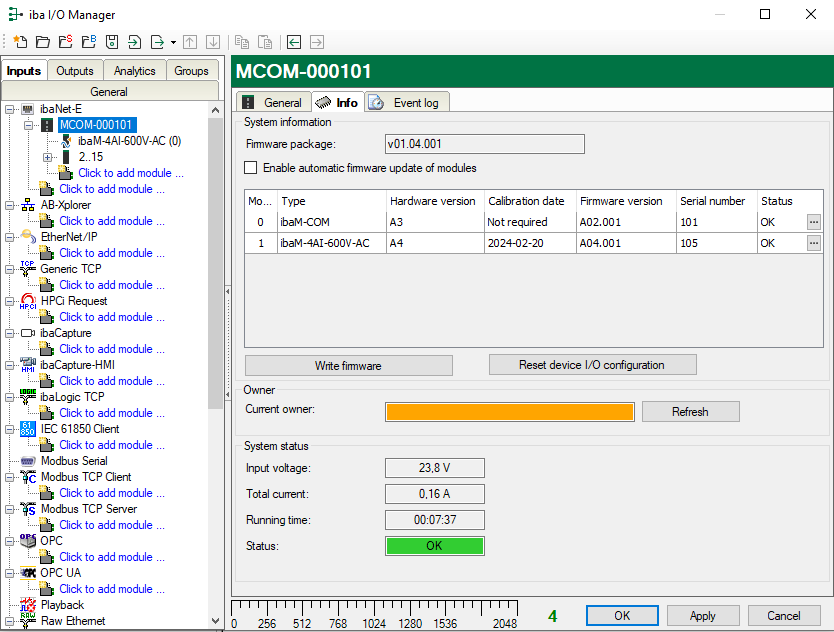Enable automatic firmware update of modules
Screen dimensions: 834x632
(x=251, y=168)
